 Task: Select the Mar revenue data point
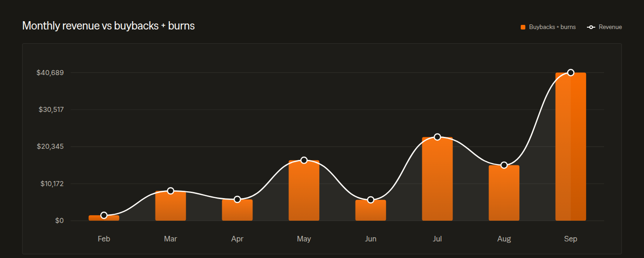(x=171, y=191)
